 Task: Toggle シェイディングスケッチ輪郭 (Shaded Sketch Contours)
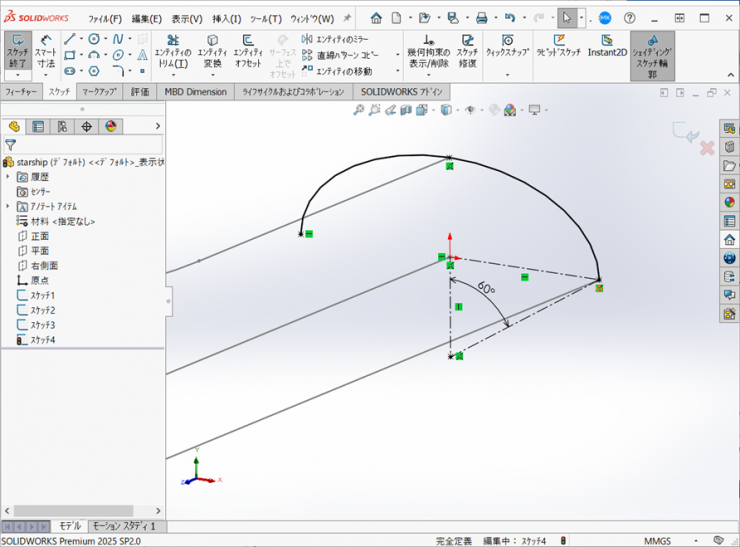point(652,54)
